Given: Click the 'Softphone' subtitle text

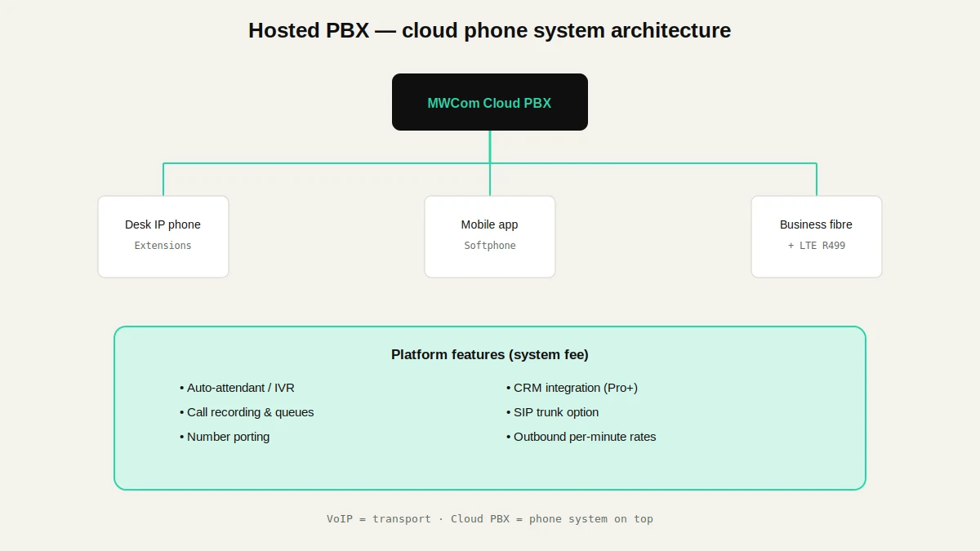Looking at the screenshot, I should 490,246.
